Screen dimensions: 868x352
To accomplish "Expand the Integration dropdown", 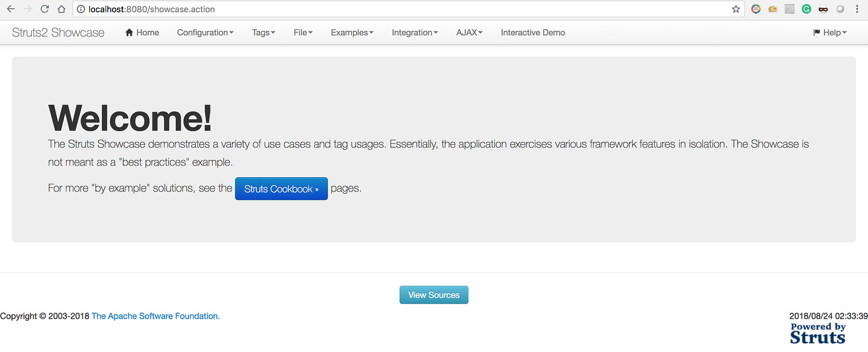I will tap(414, 33).
